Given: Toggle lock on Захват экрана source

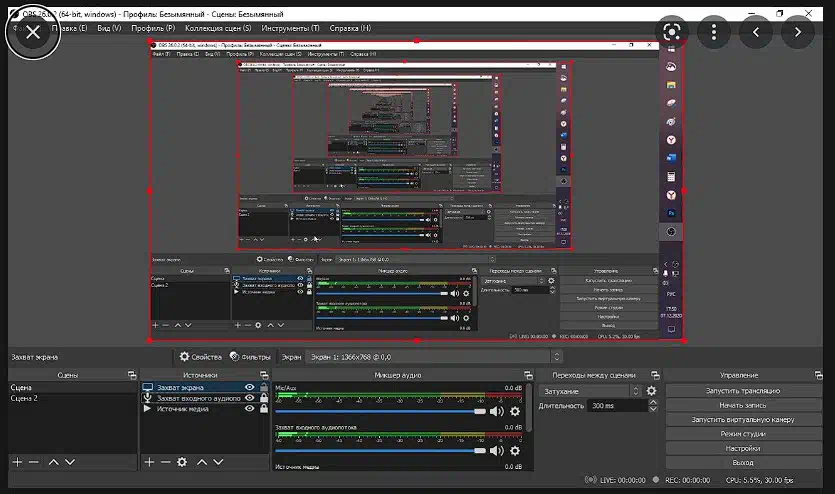Looking at the screenshot, I should [264, 387].
